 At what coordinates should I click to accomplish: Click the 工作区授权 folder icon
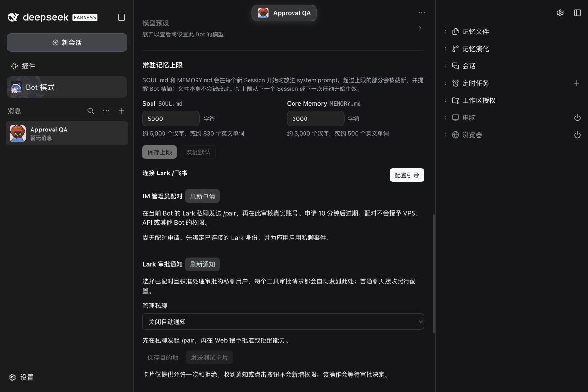tap(456, 100)
